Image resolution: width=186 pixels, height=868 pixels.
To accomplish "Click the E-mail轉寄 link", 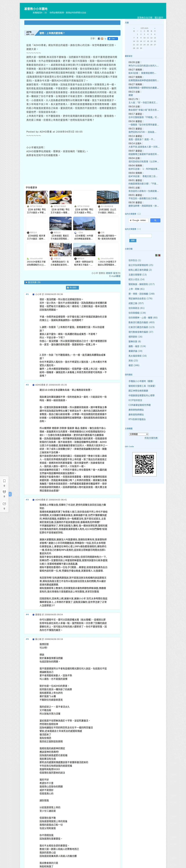I will coord(115,276).
